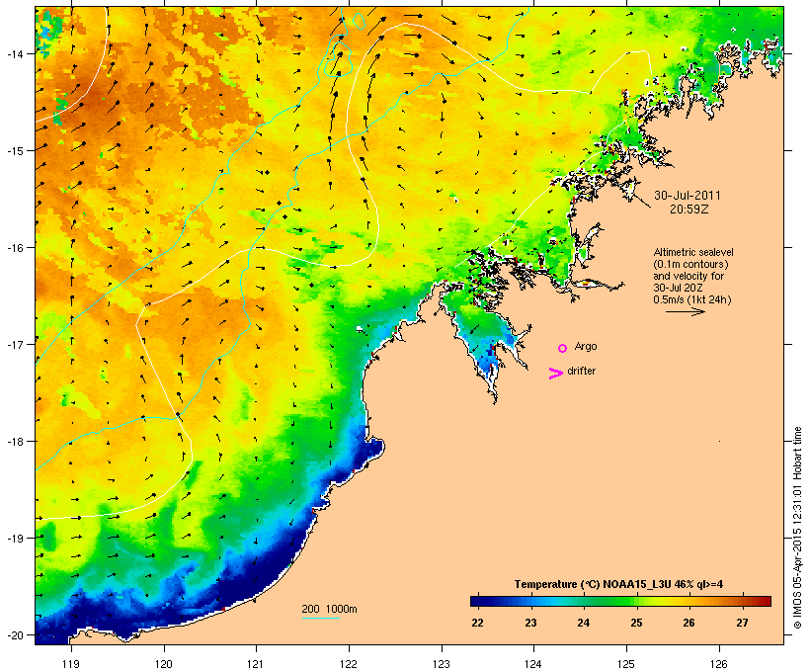
Task: Click the 'drifter' legend label
Action: 581,371
